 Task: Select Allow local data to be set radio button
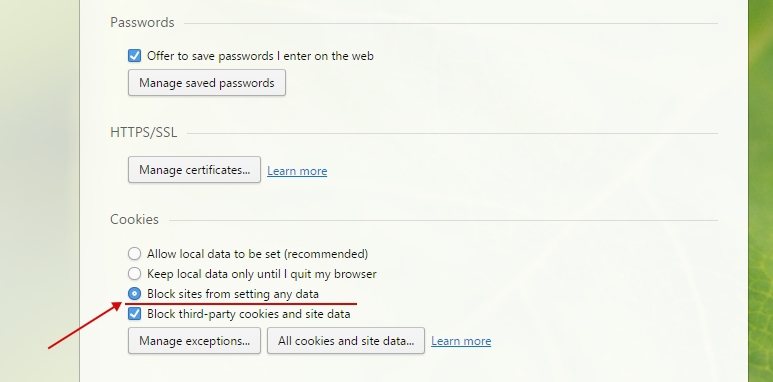[135, 254]
